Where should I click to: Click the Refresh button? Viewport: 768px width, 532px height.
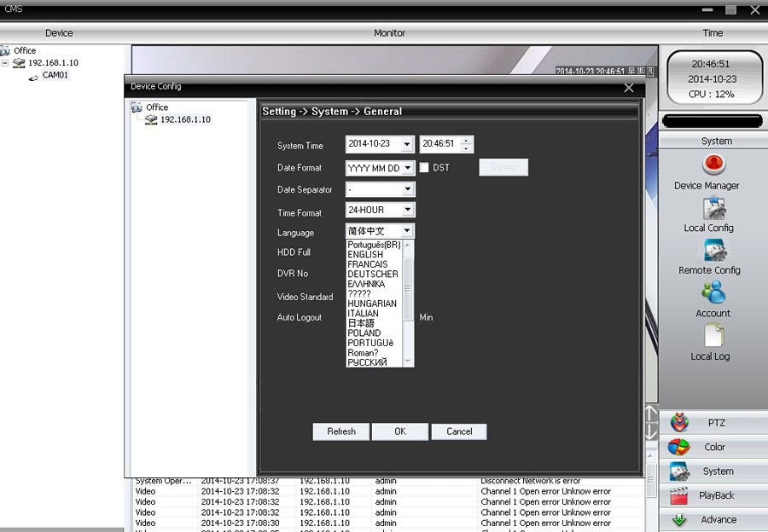click(x=341, y=431)
